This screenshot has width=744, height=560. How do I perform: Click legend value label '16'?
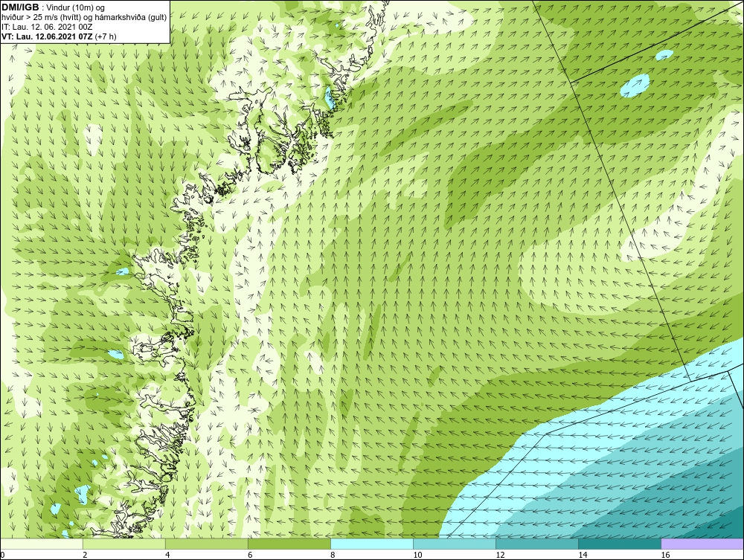coord(665,555)
